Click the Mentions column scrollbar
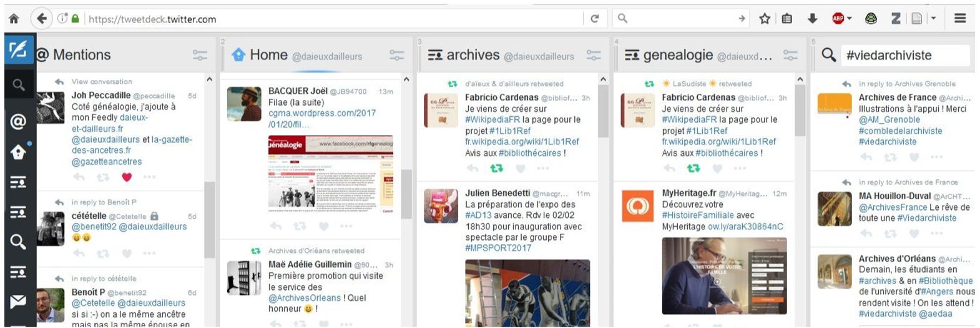The width and height of the screenshot is (980, 328). point(209,219)
